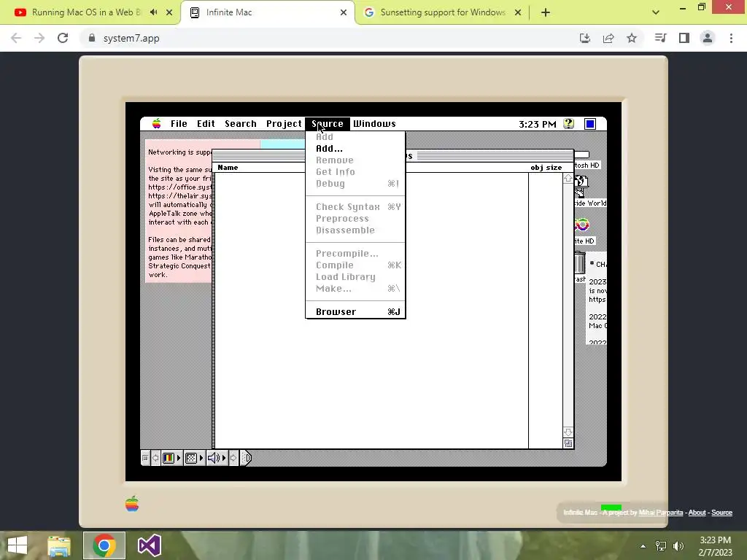Image resolution: width=747 pixels, height=560 pixels.
Task: Reload the system7.app page
Action: click(63, 38)
